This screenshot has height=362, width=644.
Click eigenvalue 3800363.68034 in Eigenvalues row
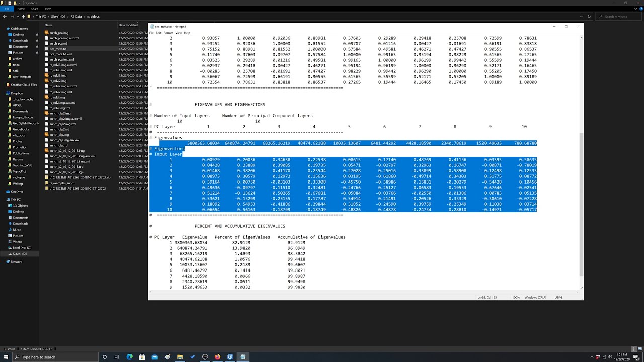pos(203,143)
